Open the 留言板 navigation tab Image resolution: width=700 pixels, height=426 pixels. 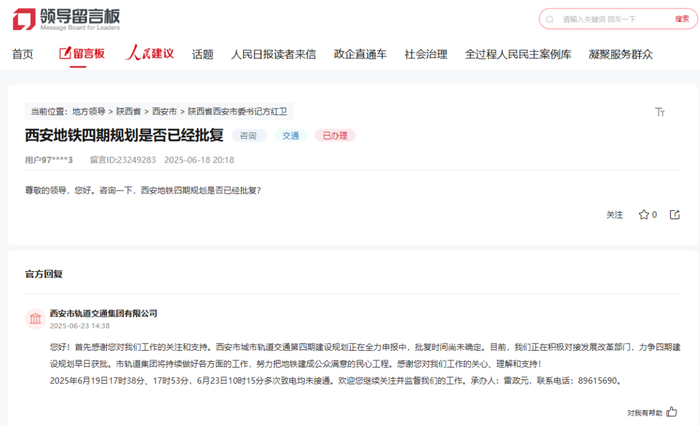tap(82, 54)
